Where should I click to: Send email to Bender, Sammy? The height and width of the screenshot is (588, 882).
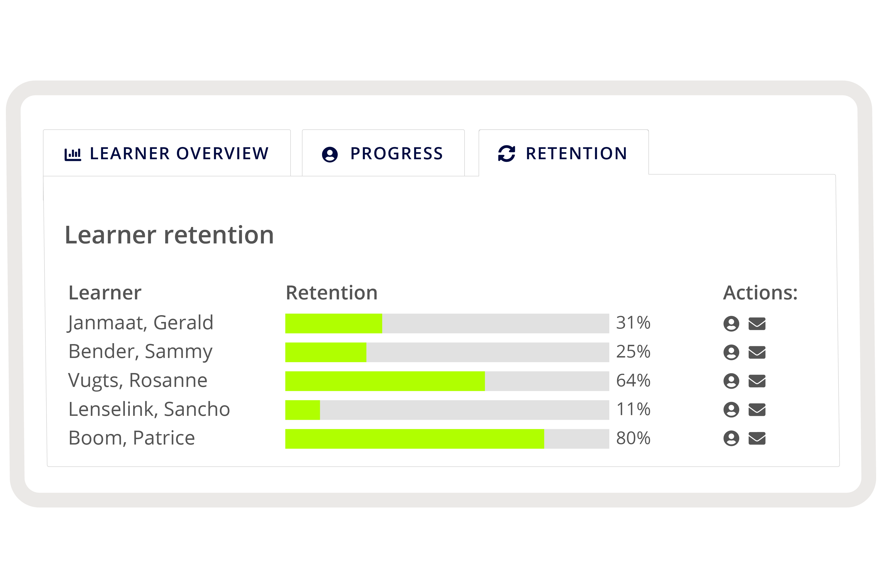point(757,353)
